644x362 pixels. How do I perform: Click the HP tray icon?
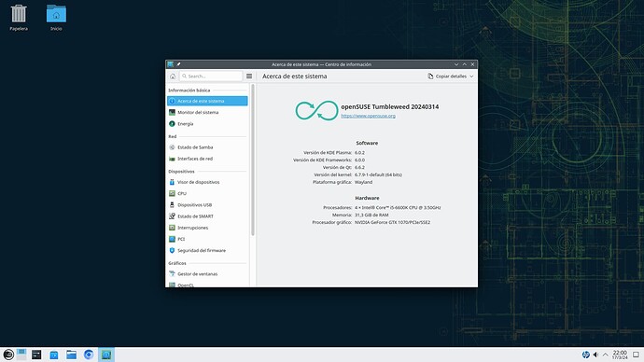(x=586, y=355)
